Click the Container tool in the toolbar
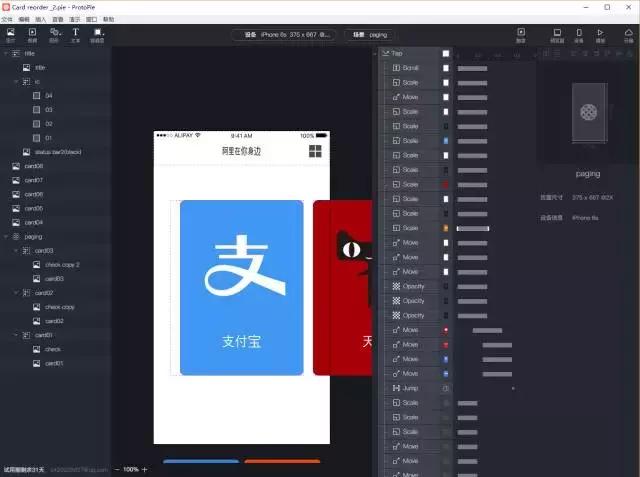640x477 pixels. coord(97,35)
